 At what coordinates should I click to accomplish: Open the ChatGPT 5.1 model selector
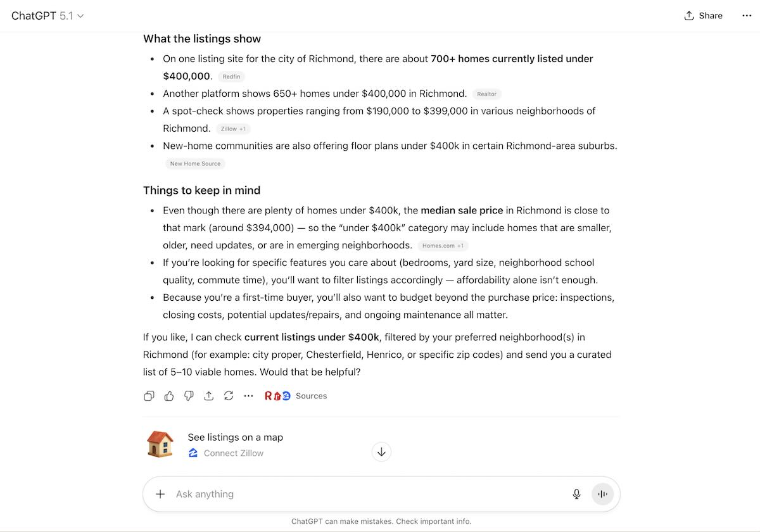click(x=47, y=15)
